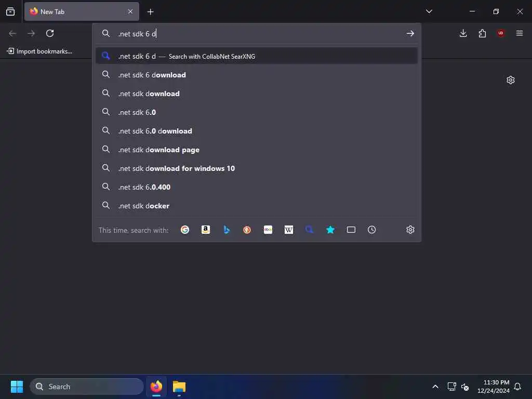
Task: Open search settings gear in dropdown
Action: coord(410,230)
